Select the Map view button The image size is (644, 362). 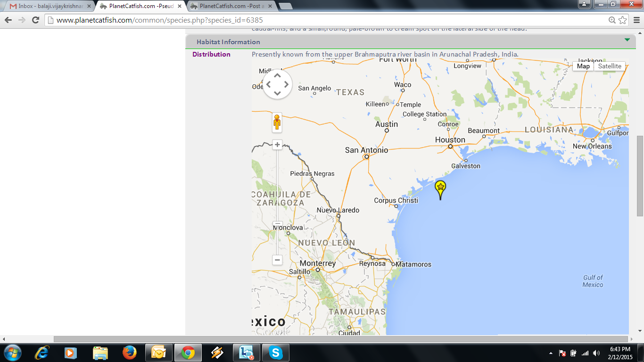pos(583,66)
